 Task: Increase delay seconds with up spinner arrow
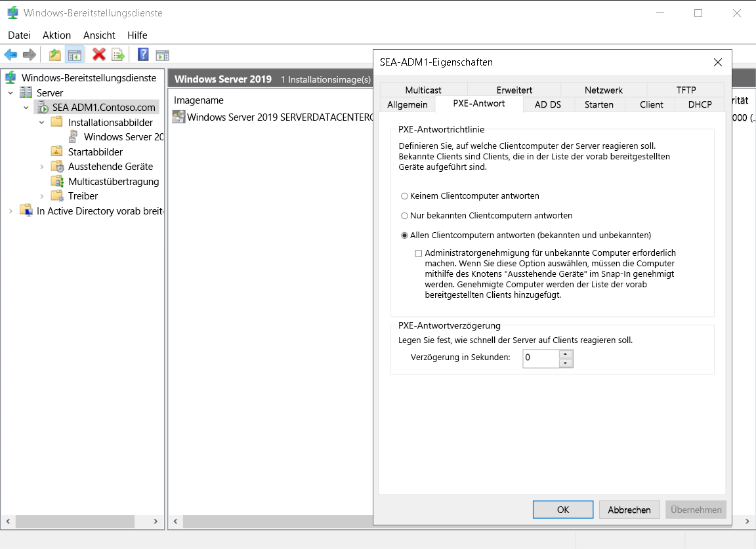(x=566, y=354)
